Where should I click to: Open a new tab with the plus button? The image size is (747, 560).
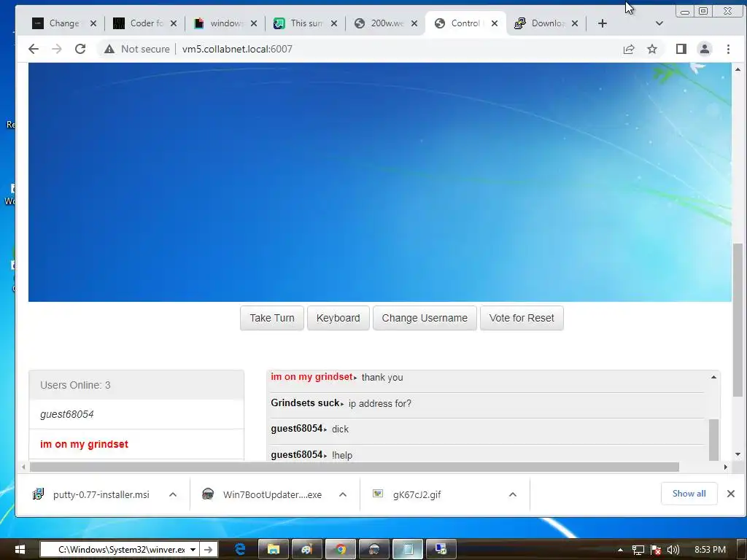pos(602,23)
